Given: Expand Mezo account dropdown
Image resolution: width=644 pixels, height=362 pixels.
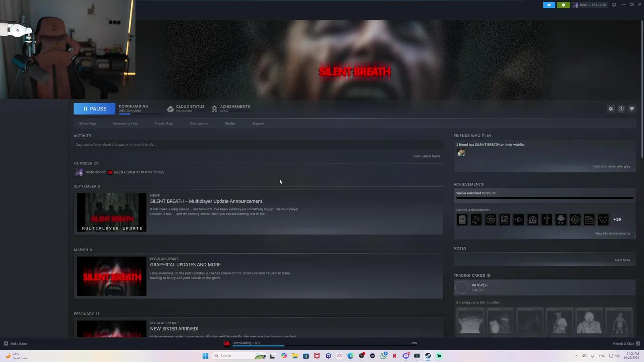Looking at the screenshot, I should pos(590,5).
